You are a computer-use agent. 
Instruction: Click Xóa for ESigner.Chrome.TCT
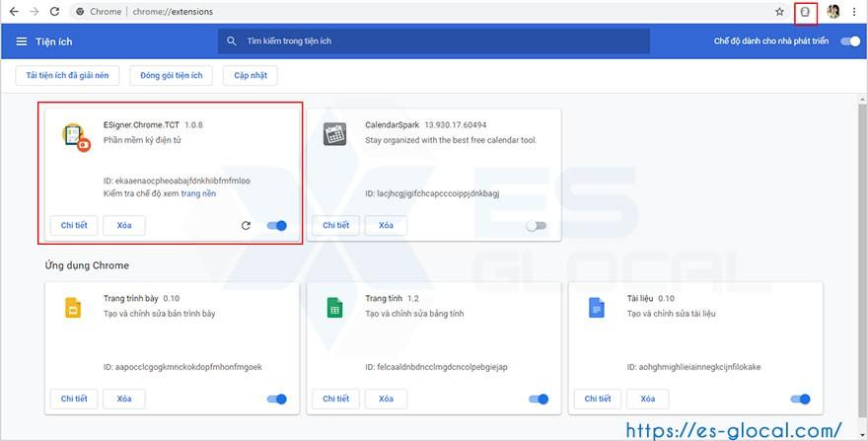[124, 226]
